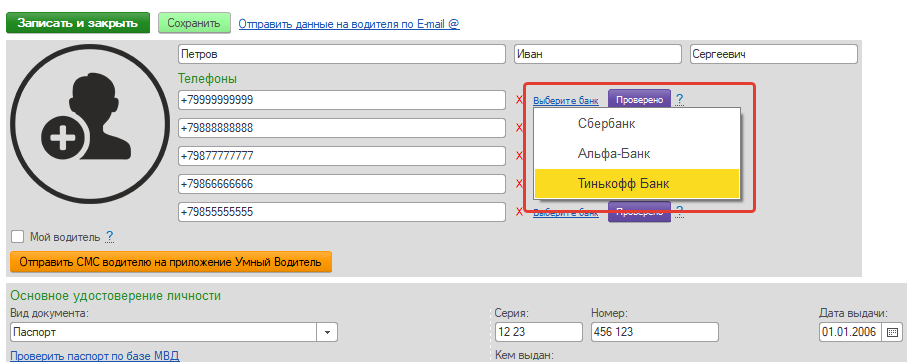Remove phone +79877777777 using red X
The height and width of the screenshot is (362, 912).
[x=519, y=156]
